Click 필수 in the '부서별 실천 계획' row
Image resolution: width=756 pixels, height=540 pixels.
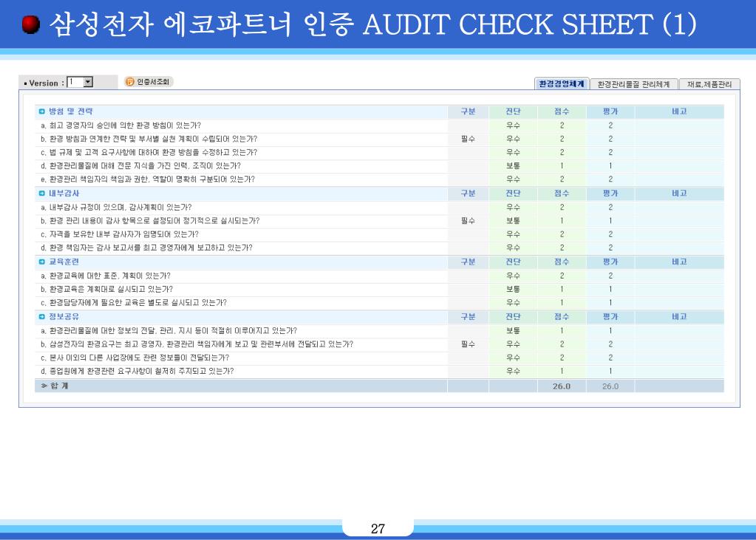pyautogui.click(x=468, y=139)
